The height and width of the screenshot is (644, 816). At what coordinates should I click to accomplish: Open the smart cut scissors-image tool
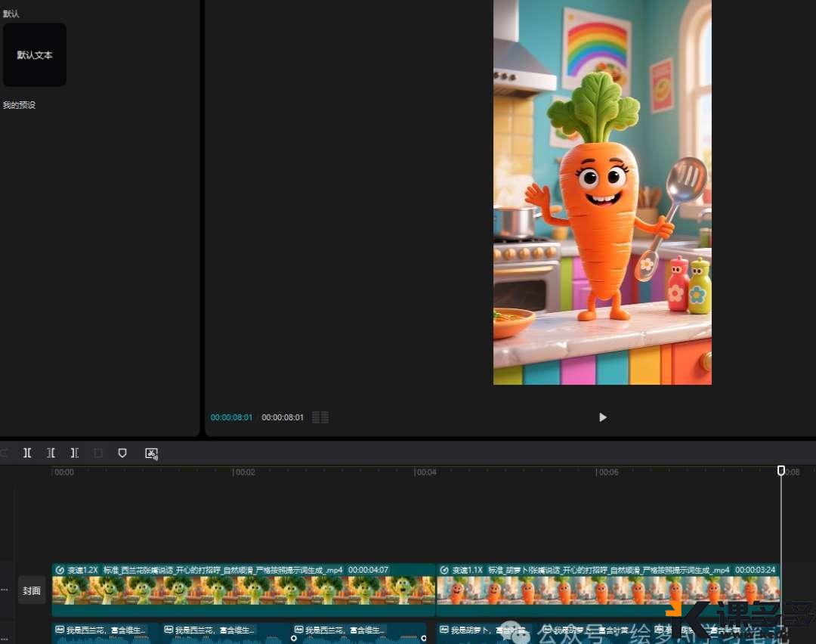pyautogui.click(x=151, y=454)
